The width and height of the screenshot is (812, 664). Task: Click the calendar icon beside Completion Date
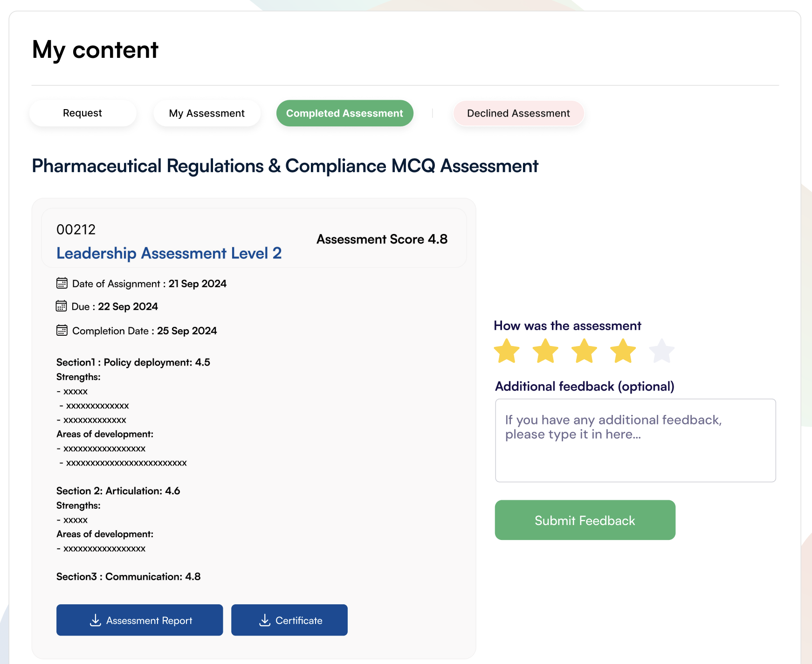62,330
